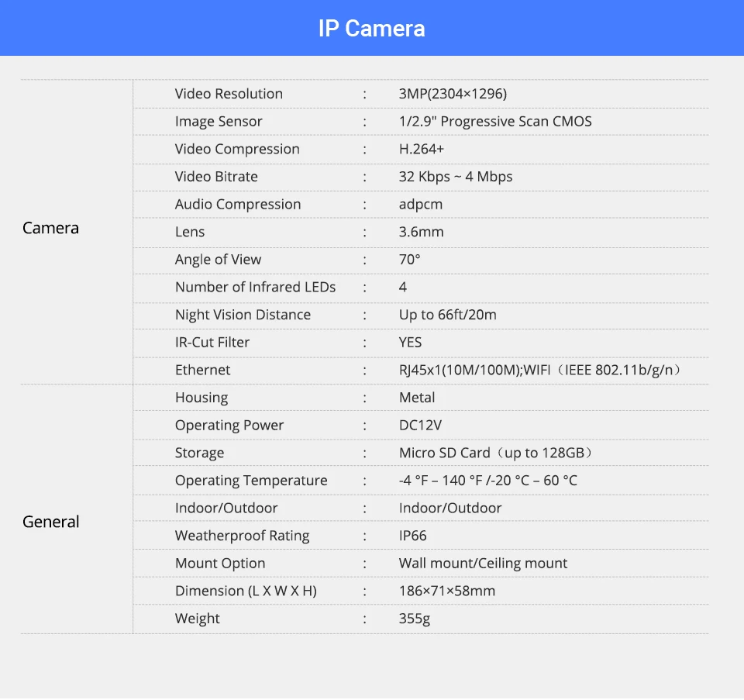Select the IP66 weatherproof rating value
744x700 pixels.
click(x=412, y=536)
